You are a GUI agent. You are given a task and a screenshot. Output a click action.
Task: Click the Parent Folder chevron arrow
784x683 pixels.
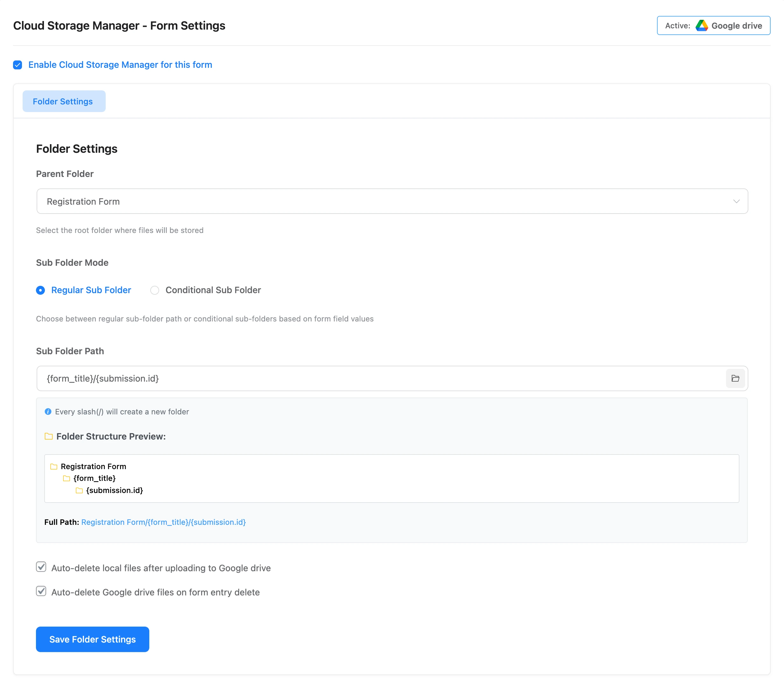[736, 201]
